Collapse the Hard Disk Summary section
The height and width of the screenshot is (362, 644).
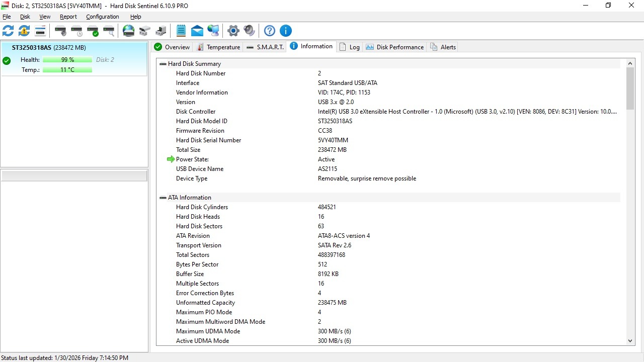click(x=163, y=64)
